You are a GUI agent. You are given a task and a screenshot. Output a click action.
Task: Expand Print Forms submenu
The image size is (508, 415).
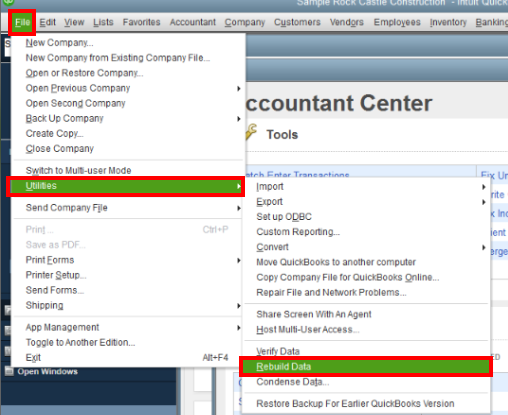(127, 260)
